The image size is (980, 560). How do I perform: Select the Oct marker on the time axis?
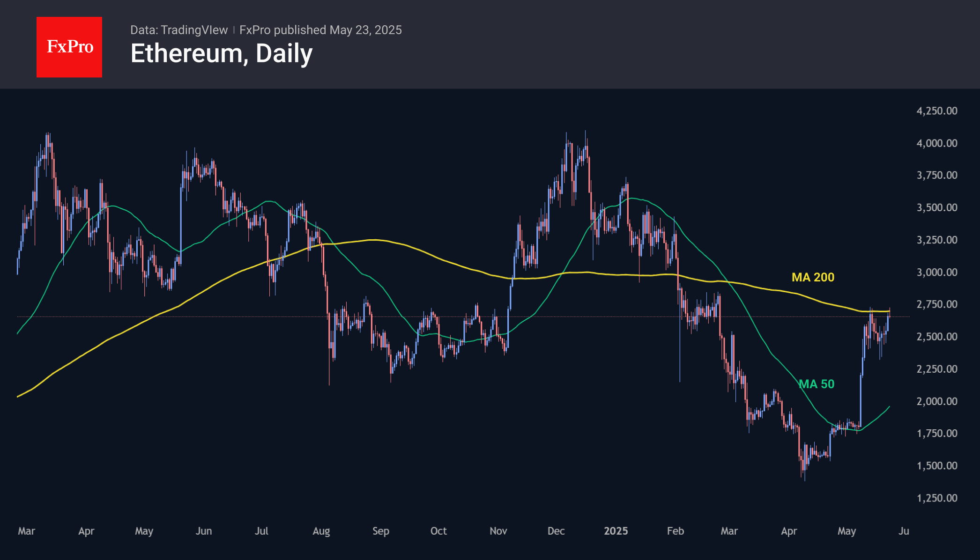(x=438, y=531)
